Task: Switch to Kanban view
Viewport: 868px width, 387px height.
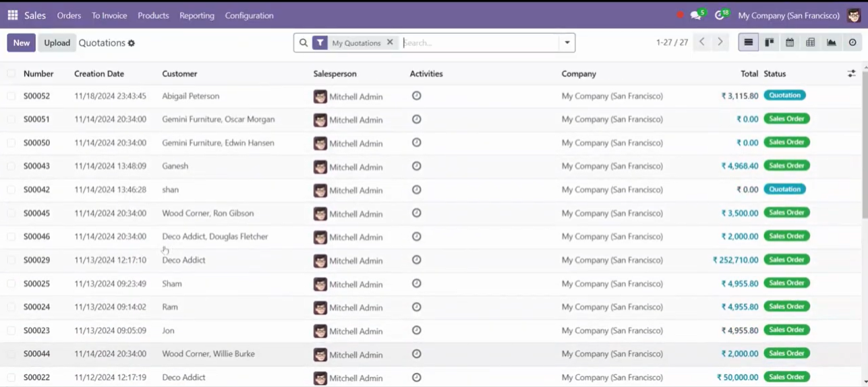Action: pos(769,42)
